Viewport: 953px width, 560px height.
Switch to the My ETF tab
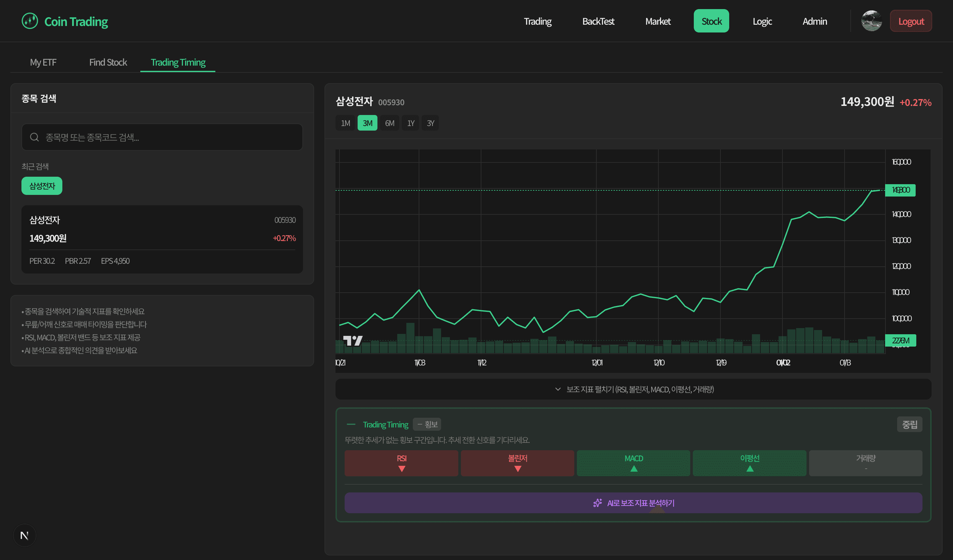[43, 62]
